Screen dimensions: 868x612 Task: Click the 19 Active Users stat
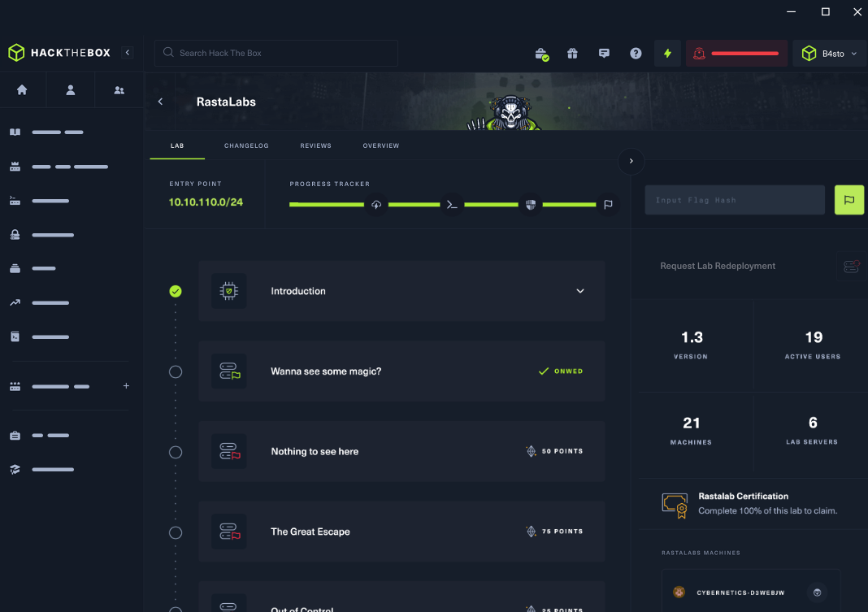[x=813, y=345]
